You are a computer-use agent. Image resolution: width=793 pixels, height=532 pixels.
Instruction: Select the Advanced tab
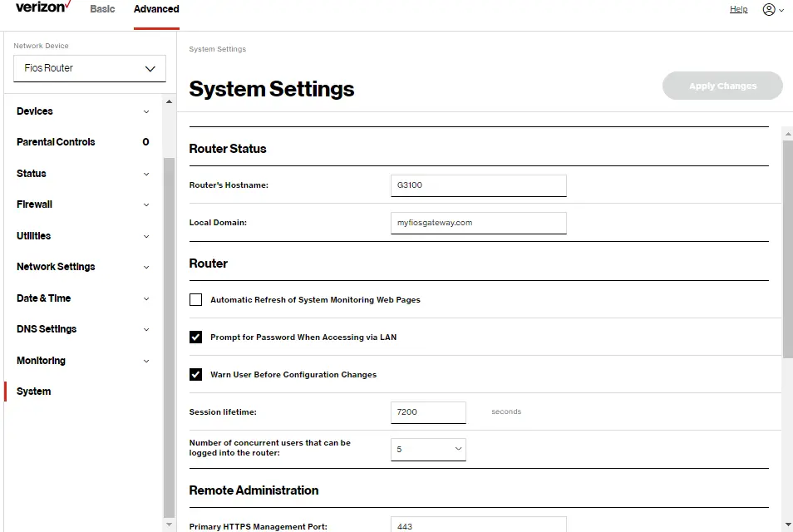click(155, 9)
